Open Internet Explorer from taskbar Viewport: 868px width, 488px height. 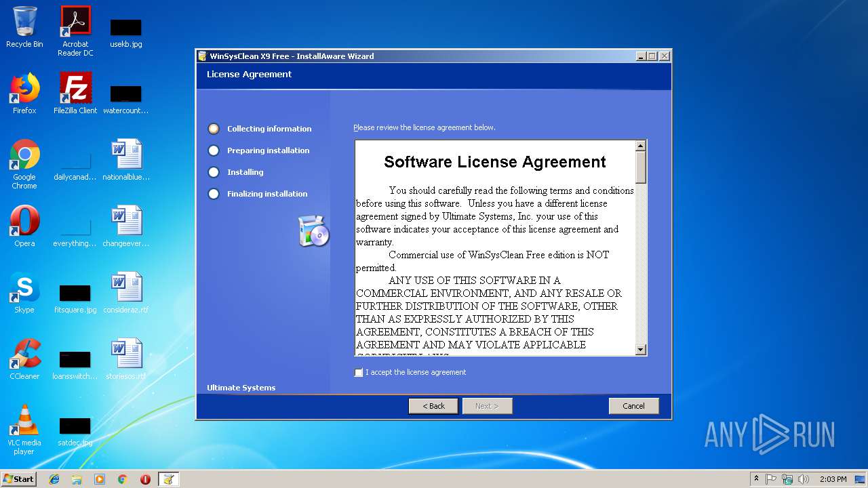(x=54, y=479)
